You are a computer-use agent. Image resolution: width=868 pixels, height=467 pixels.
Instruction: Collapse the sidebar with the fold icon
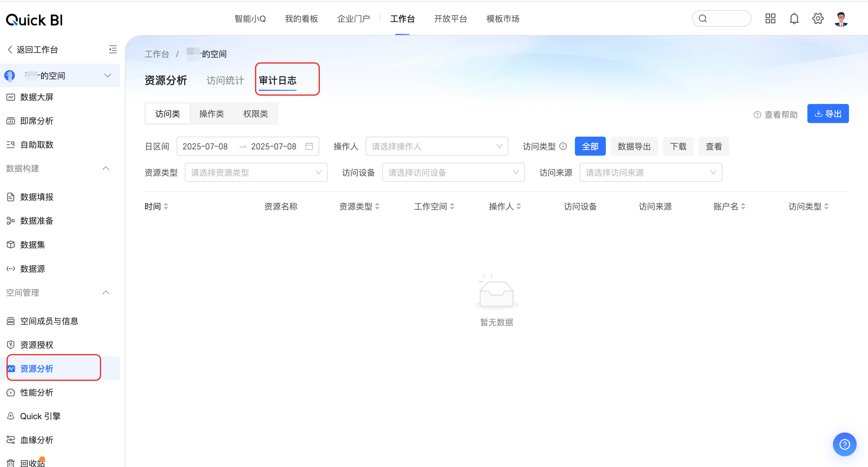[113, 50]
